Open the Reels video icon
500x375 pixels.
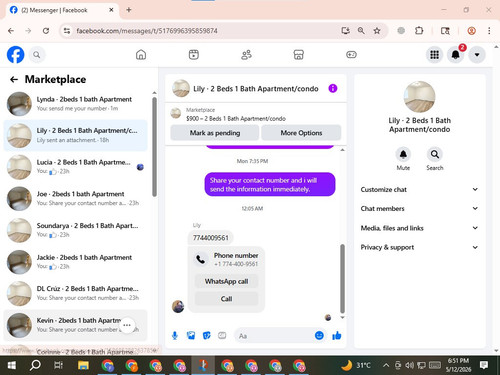194,55
